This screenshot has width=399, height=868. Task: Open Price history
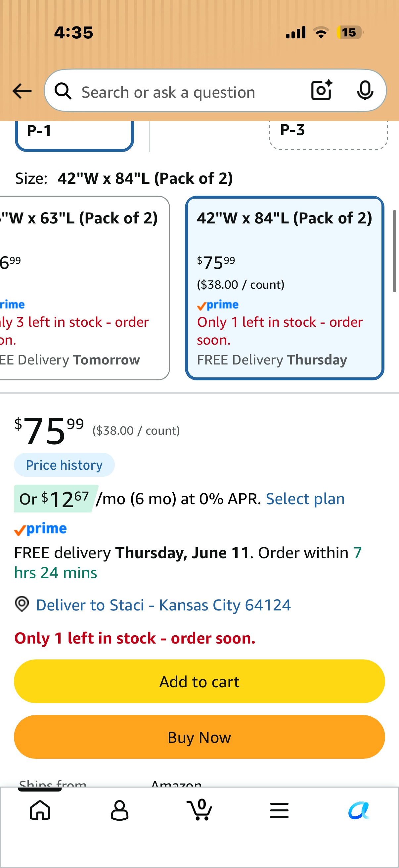64,465
